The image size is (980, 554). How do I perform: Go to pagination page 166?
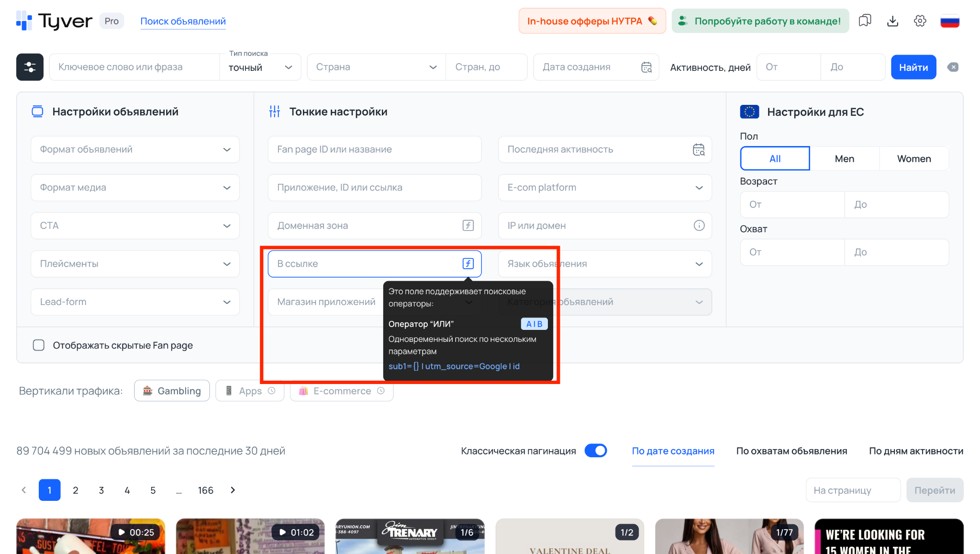point(205,490)
